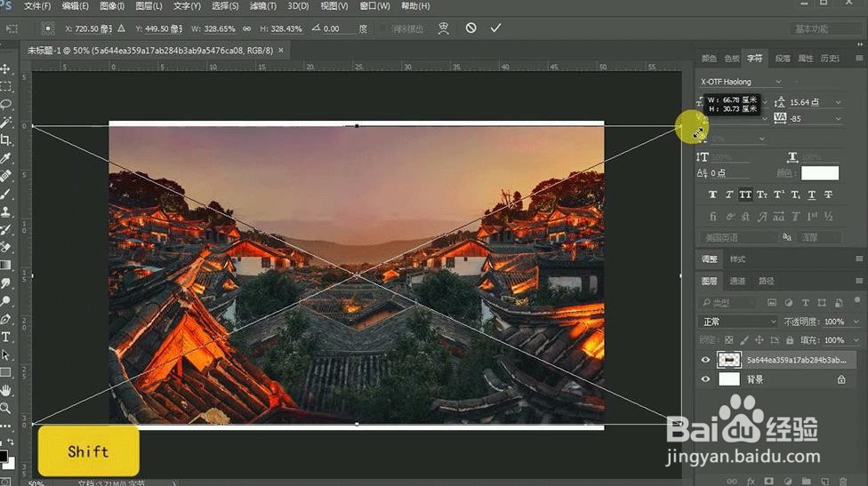This screenshot has height=486, width=868.
Task: Click the swap foreground background colors icon
Action: point(11,442)
